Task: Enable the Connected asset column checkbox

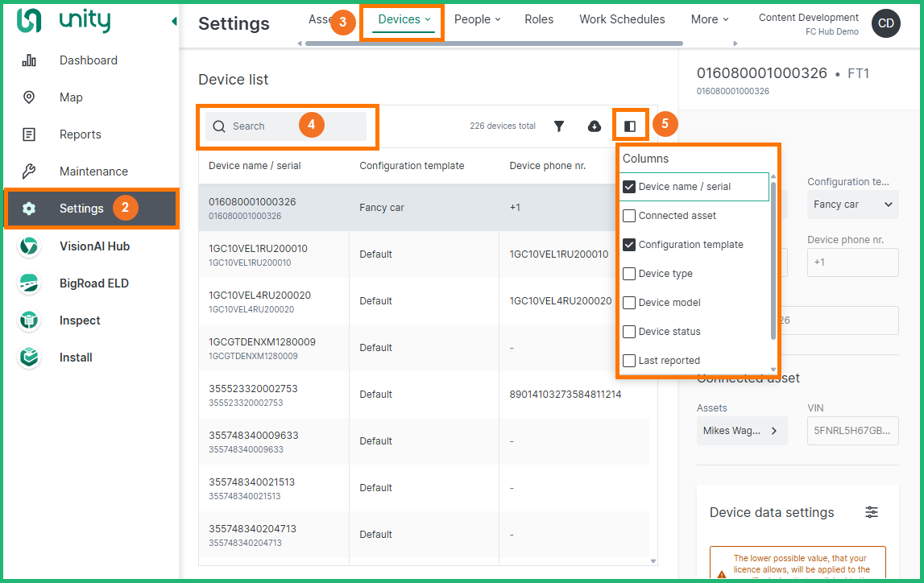Action: [x=630, y=216]
